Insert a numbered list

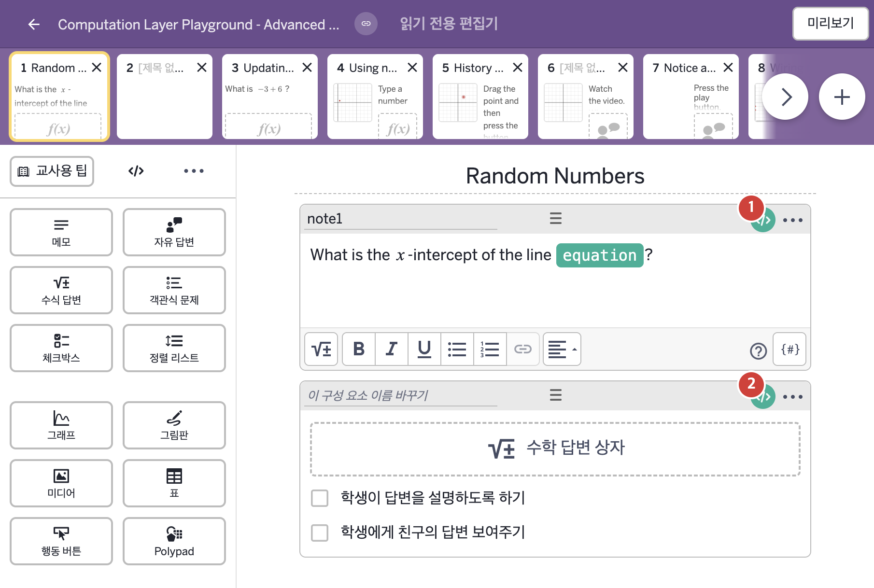click(490, 349)
